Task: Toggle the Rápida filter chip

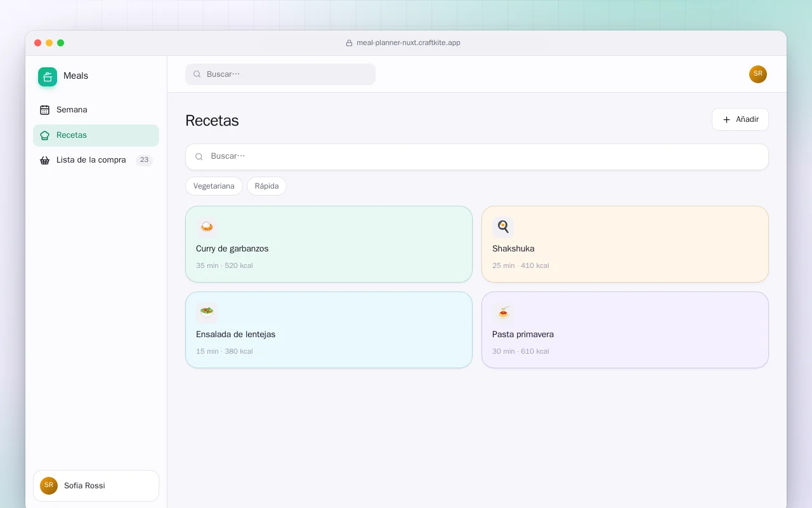Action: [266, 186]
